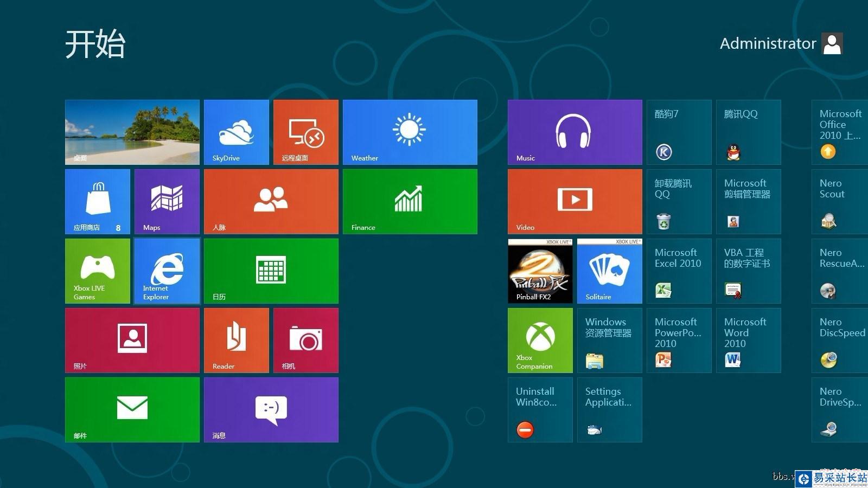Screen dimensions: 868x488
Task: Open Microsoft 剪辑管理器 tile
Action: pos(749,202)
